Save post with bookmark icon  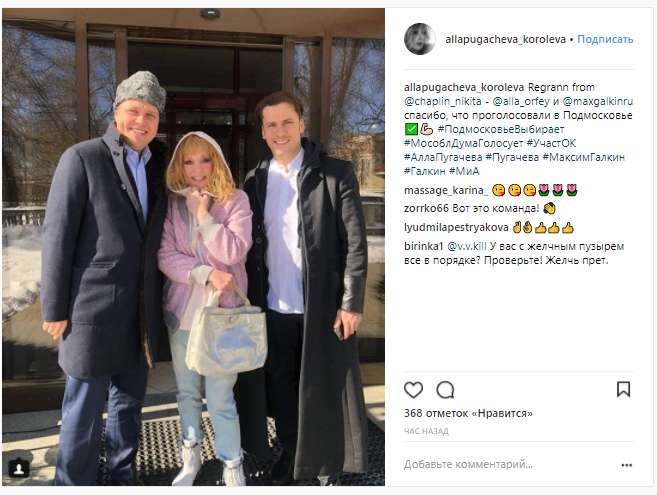[623, 389]
